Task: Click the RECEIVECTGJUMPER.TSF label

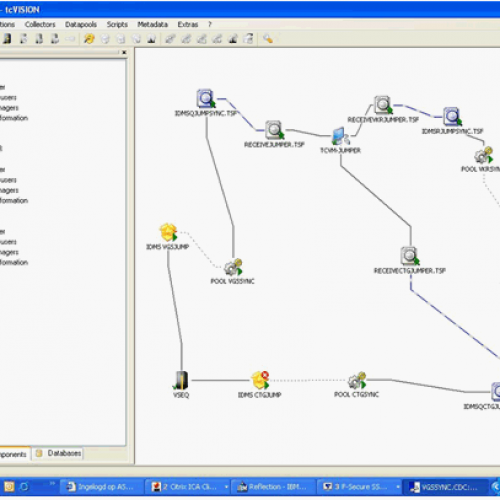Action: [x=410, y=271]
